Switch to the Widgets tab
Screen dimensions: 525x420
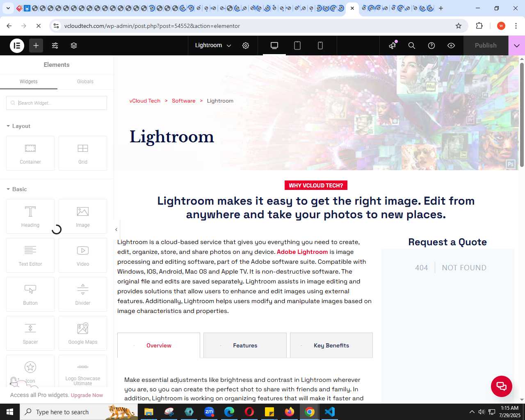[29, 82]
